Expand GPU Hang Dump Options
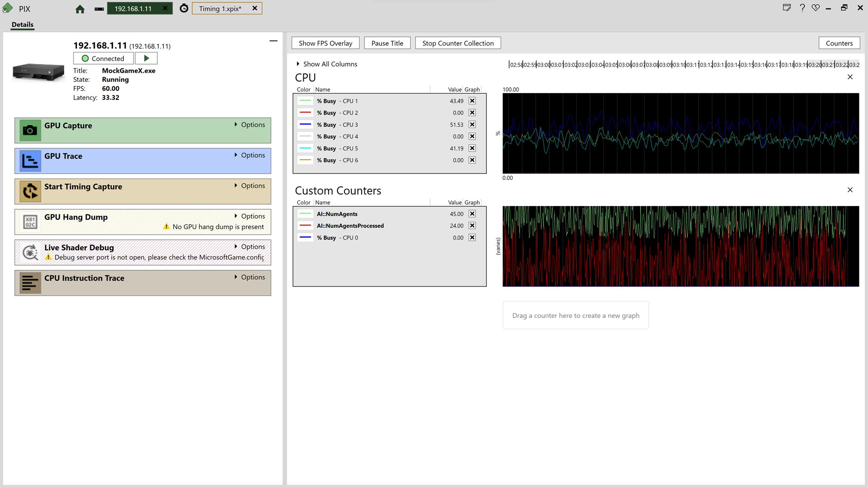The image size is (868, 488). (x=250, y=216)
